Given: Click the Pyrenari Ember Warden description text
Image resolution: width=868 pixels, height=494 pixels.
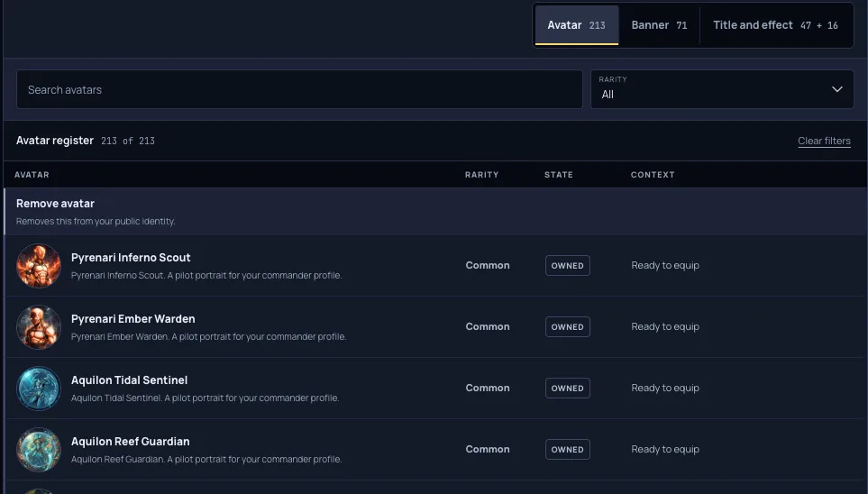Looking at the screenshot, I should point(209,337).
